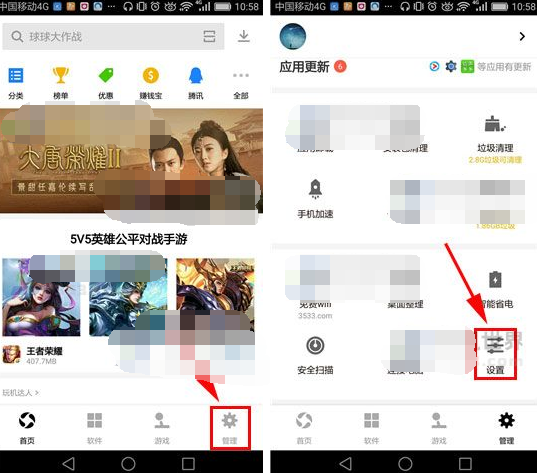Tap the scan icon in search bar
Viewport: 537px width, 473px height.
(x=209, y=36)
